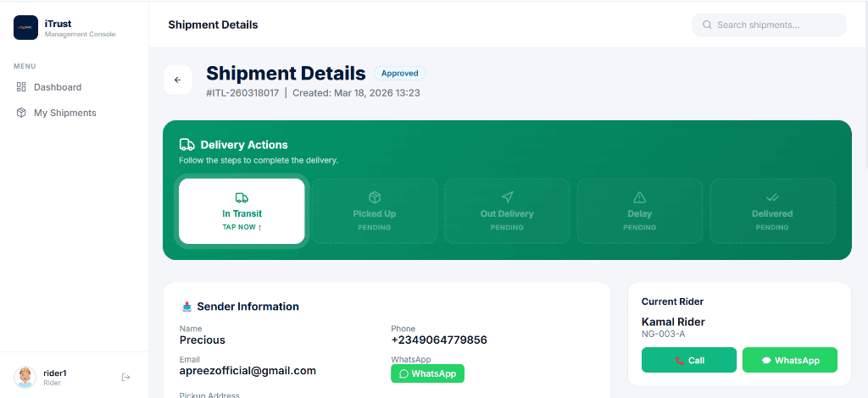Click the Picked Up package icon
The width and height of the screenshot is (868, 398).
[x=375, y=197]
